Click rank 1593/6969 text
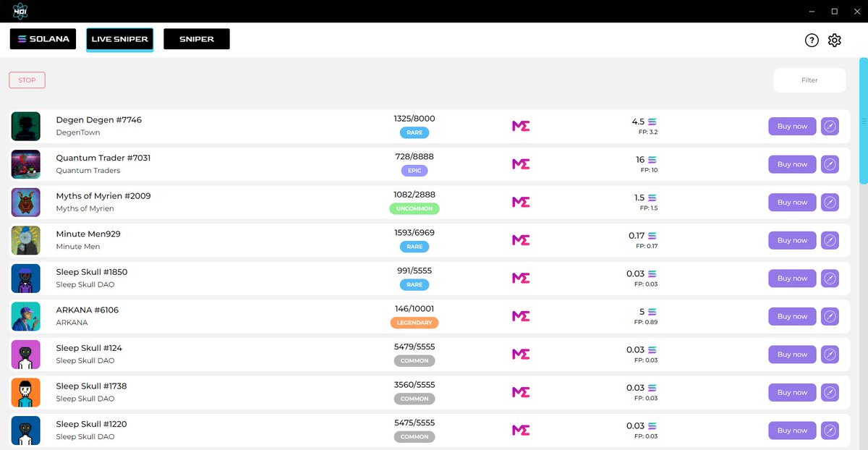 coord(414,233)
